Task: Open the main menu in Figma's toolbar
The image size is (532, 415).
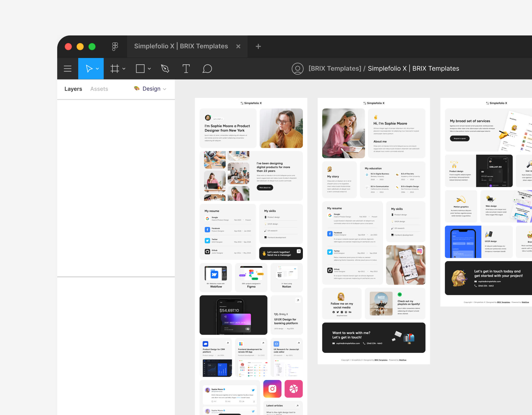Action: click(67, 69)
